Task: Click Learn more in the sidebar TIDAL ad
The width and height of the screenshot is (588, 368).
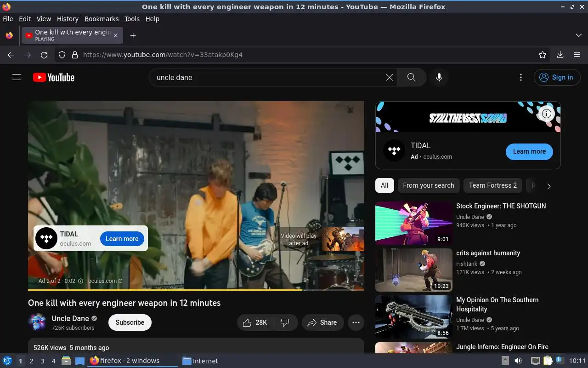Action: 529,151
